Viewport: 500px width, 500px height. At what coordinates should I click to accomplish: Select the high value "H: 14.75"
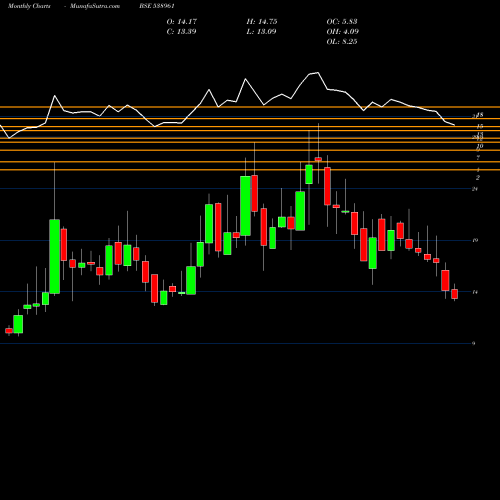tap(262, 22)
